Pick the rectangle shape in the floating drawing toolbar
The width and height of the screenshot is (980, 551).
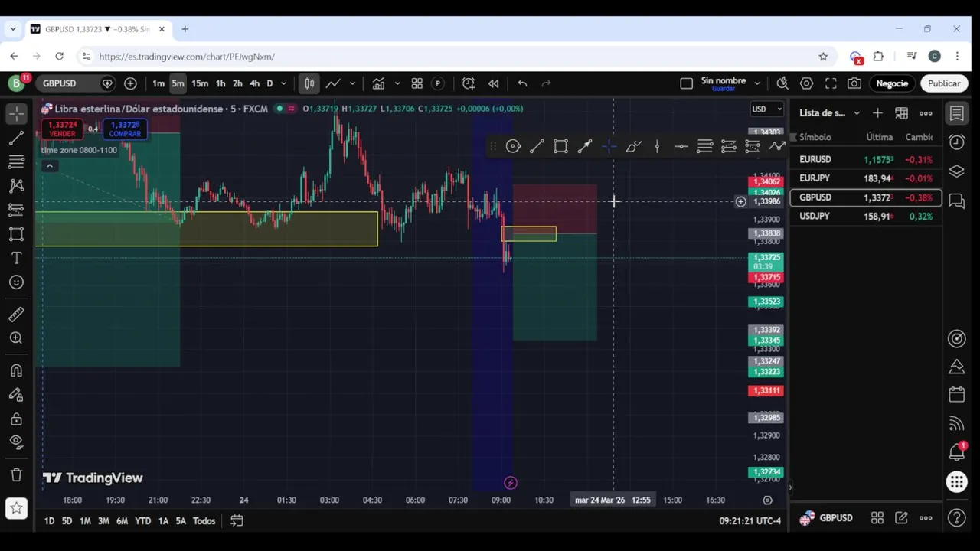click(x=560, y=146)
